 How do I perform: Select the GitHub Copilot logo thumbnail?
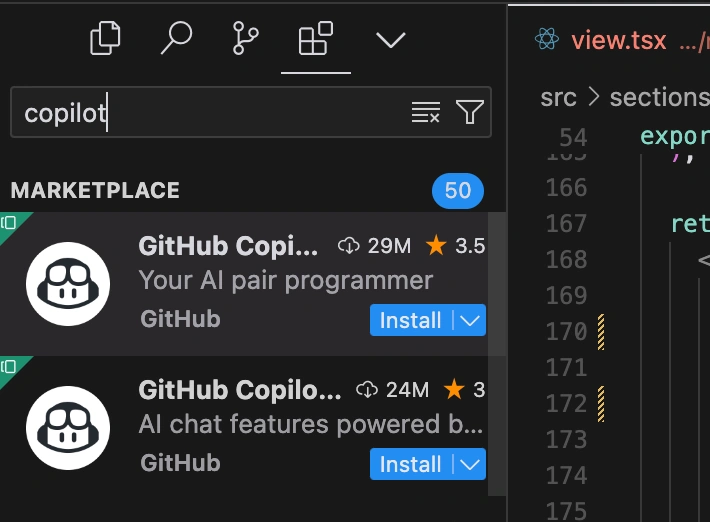tap(68, 284)
